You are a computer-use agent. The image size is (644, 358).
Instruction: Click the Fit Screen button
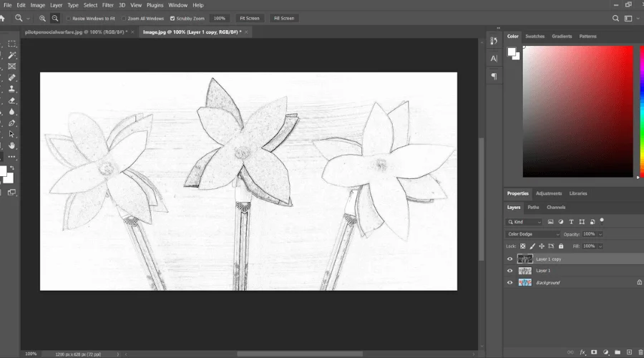pos(249,19)
